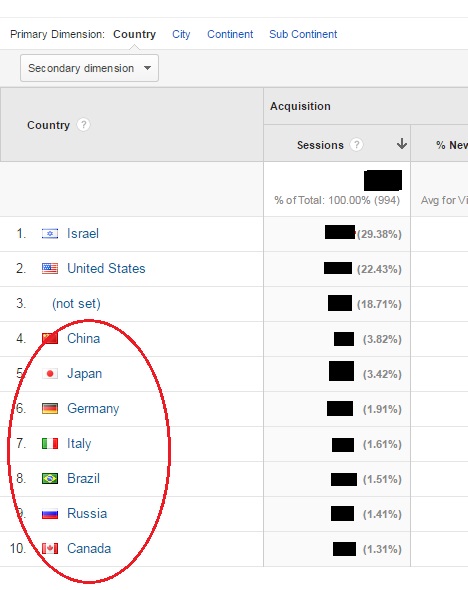Click the Canada flag icon
This screenshot has width=468, height=590.
[x=50, y=549]
